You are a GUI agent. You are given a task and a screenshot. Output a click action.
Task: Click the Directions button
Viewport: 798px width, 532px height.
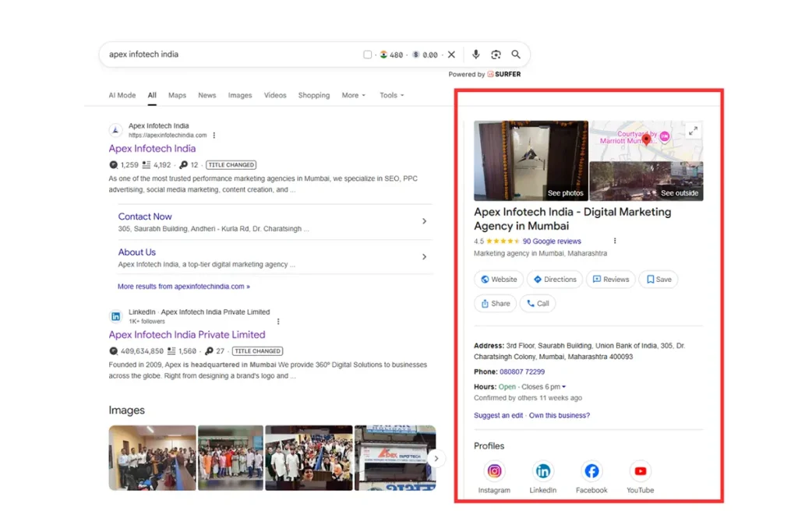point(555,280)
